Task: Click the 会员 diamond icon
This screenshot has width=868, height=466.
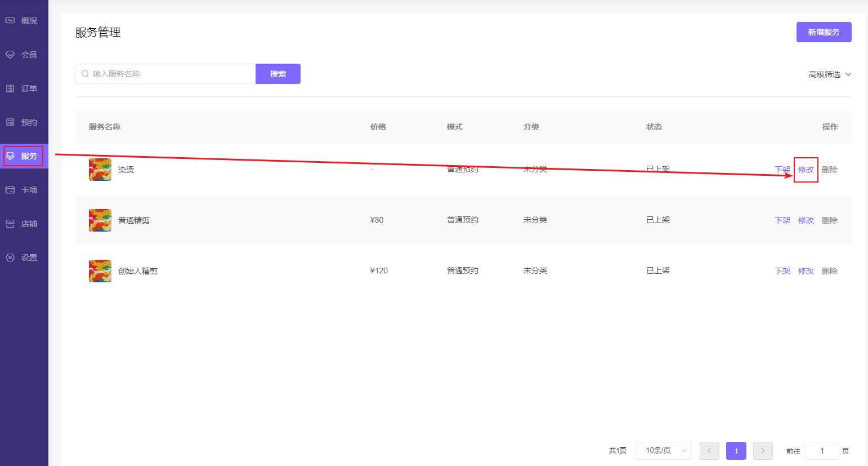Action: click(10, 55)
